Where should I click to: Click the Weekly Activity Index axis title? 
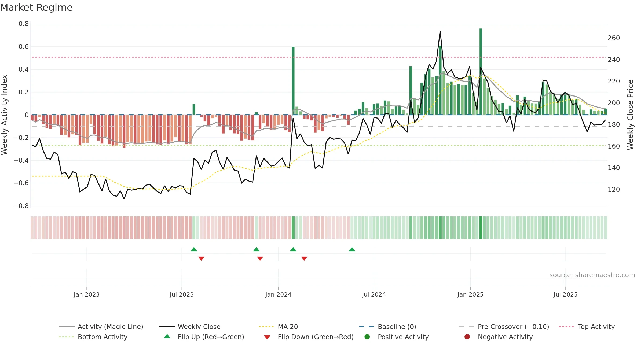click(x=5, y=115)
